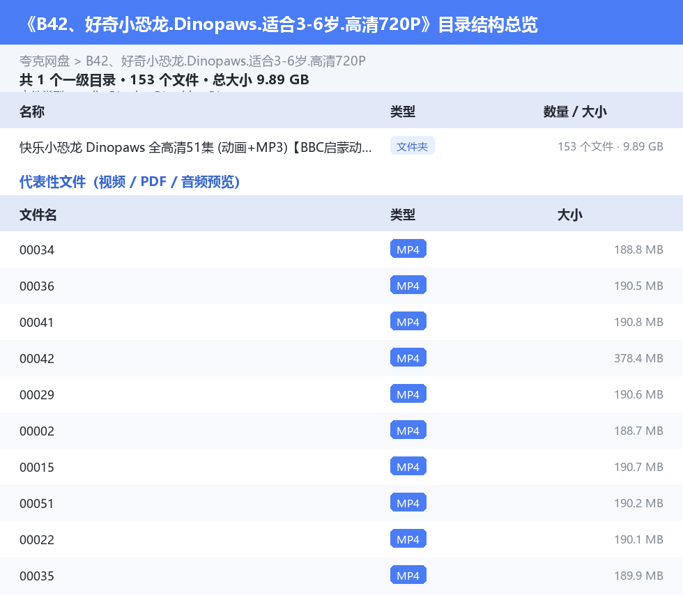Click the 夸克网盘 breadcrumb text
This screenshot has width=683, height=616.
(x=45, y=61)
